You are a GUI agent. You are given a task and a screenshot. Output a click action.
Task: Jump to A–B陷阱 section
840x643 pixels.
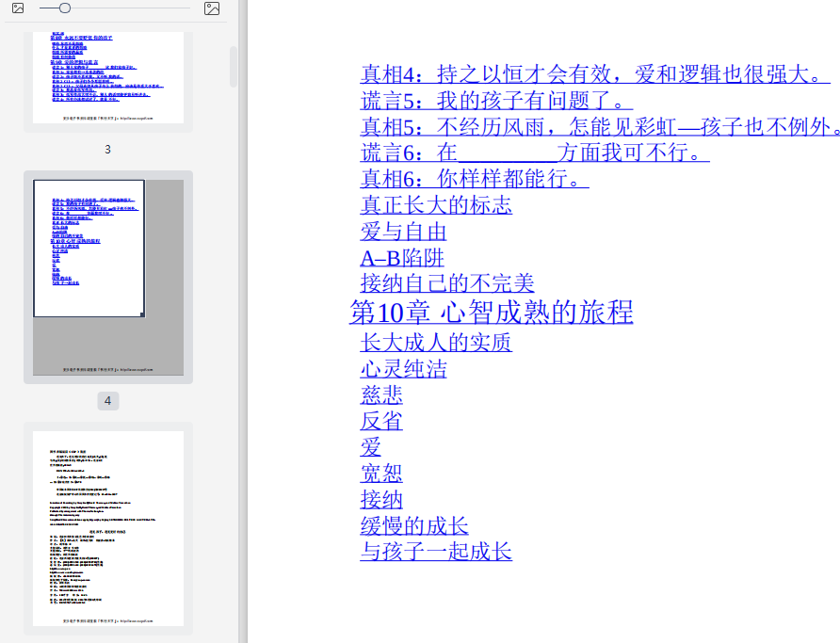(x=402, y=258)
